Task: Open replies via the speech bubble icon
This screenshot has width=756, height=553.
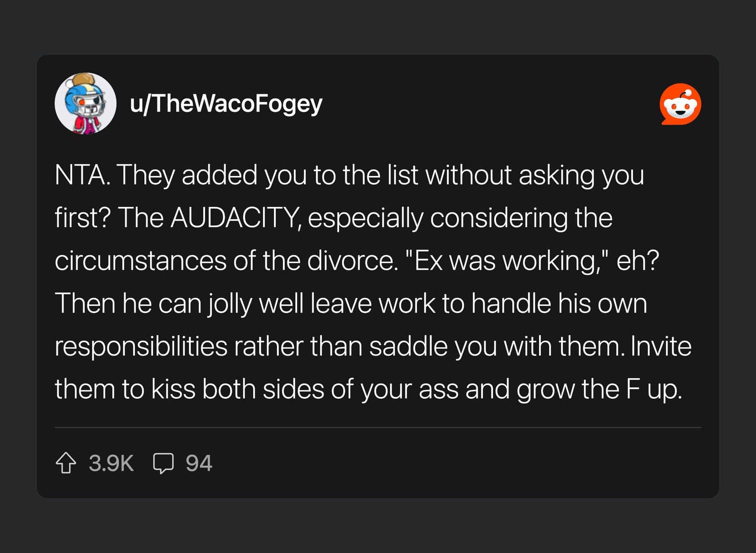Action: pyautogui.click(x=163, y=464)
